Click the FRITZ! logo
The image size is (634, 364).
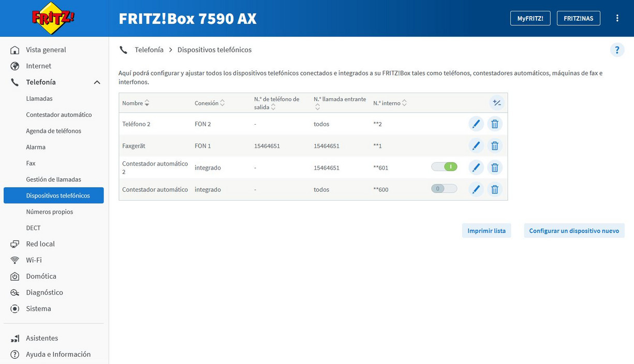[53, 18]
